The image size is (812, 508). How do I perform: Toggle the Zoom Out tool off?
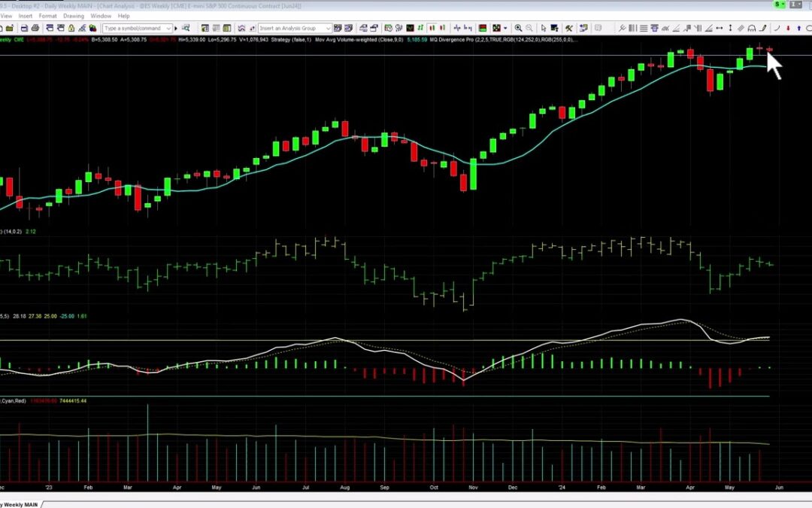(530, 27)
